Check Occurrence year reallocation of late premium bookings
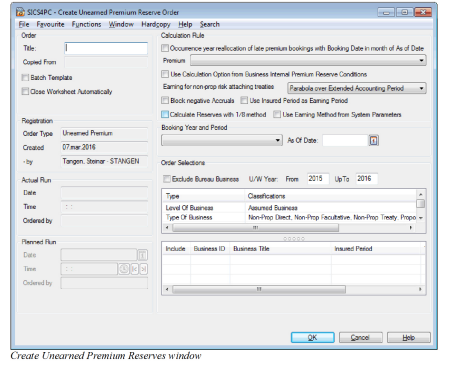 point(165,48)
